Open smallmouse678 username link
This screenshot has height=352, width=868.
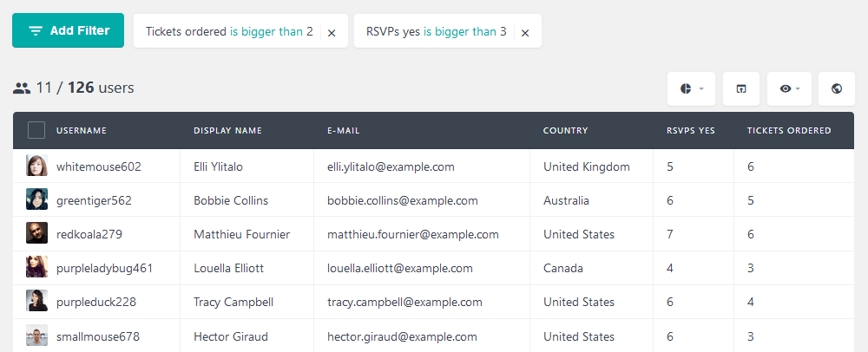point(98,336)
